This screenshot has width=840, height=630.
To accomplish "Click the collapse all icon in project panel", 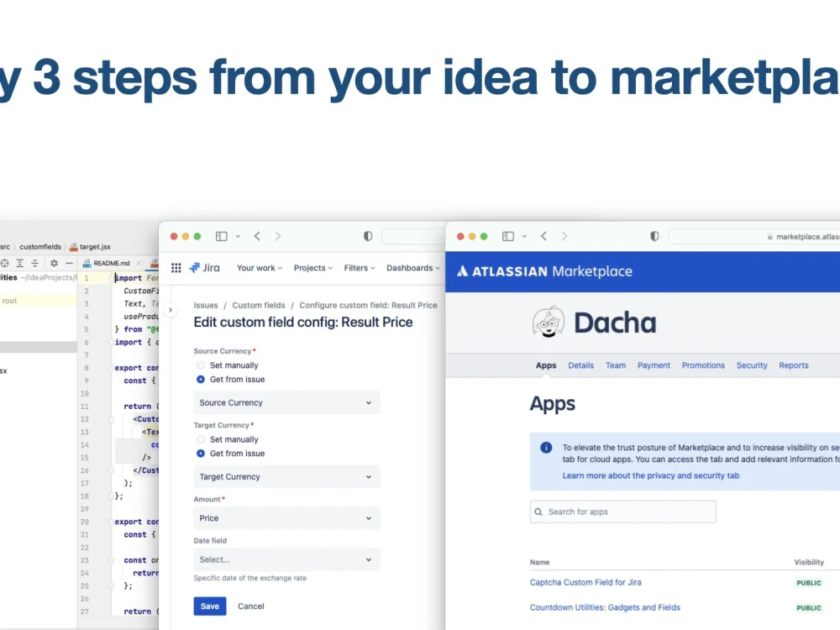I will pyautogui.click(x=34, y=262).
